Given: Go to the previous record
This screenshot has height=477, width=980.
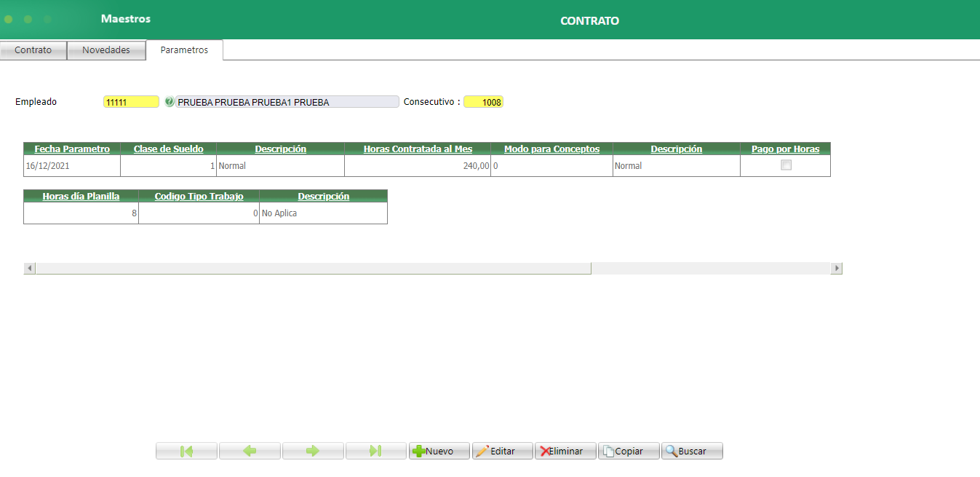Looking at the screenshot, I should pos(250,451).
